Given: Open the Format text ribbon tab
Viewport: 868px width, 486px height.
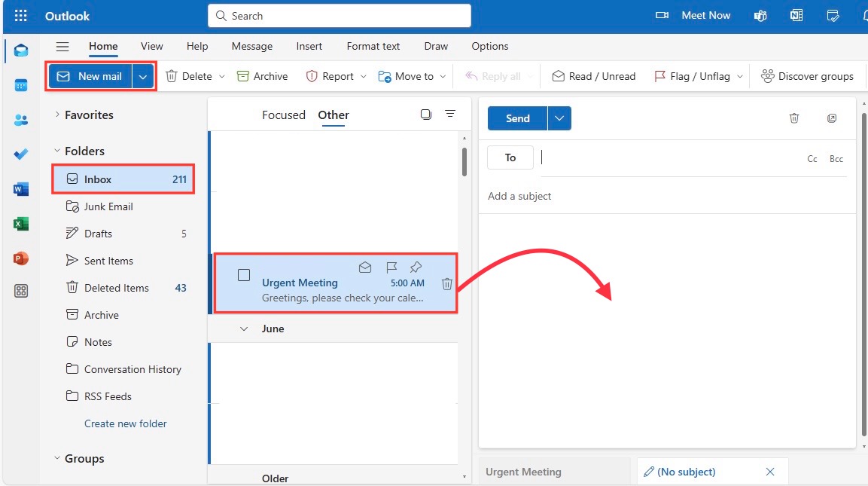Looking at the screenshot, I should (373, 46).
